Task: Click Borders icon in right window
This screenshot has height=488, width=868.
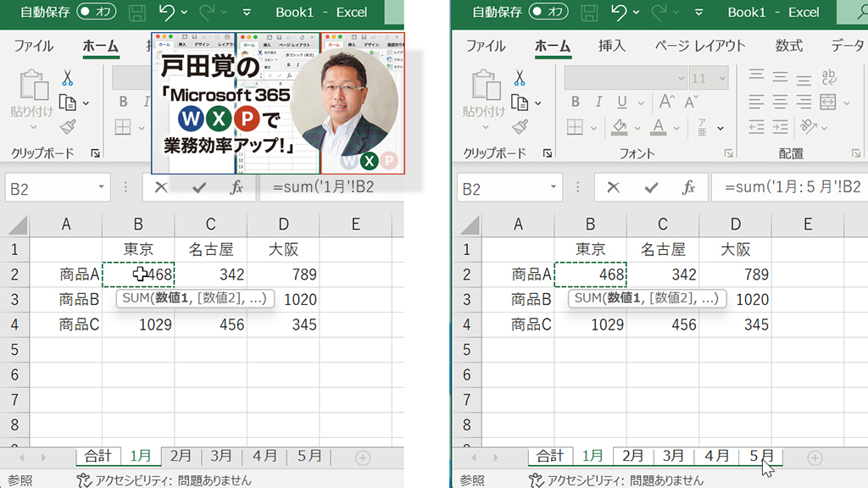Action: tap(575, 127)
